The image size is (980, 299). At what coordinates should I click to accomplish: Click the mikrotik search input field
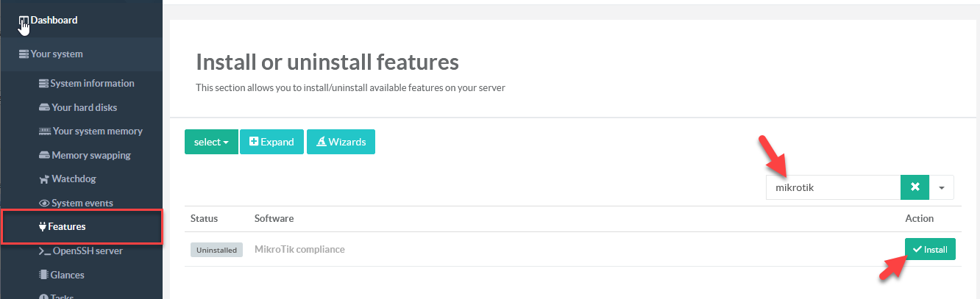[833, 187]
